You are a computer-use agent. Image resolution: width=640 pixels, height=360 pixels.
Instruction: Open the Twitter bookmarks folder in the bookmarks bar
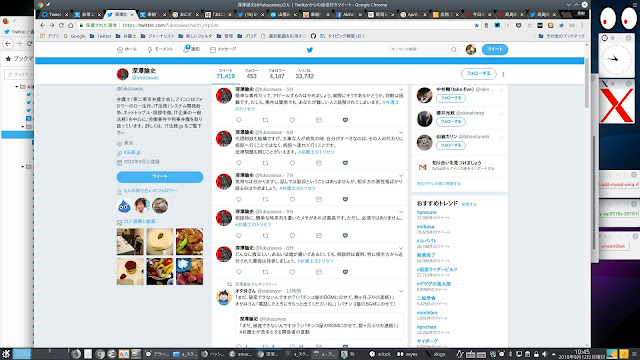pyautogui.click(x=100, y=36)
